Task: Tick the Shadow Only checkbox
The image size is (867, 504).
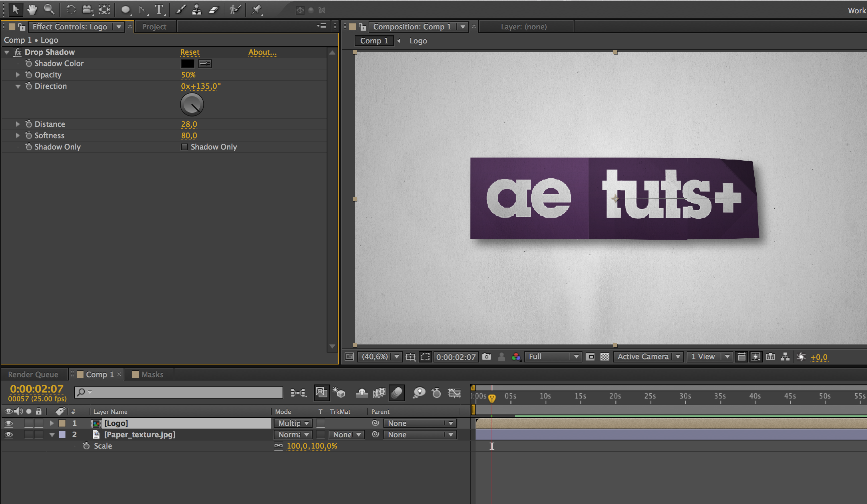Action: (x=184, y=147)
